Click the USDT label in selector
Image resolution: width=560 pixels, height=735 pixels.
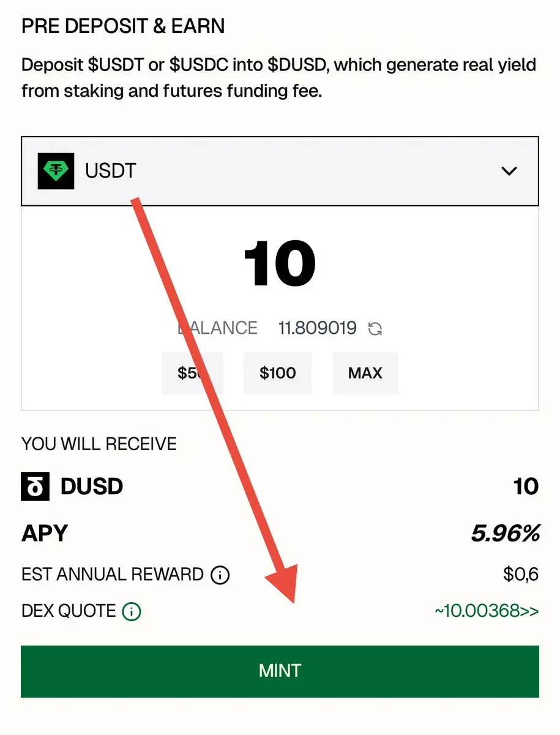click(110, 171)
